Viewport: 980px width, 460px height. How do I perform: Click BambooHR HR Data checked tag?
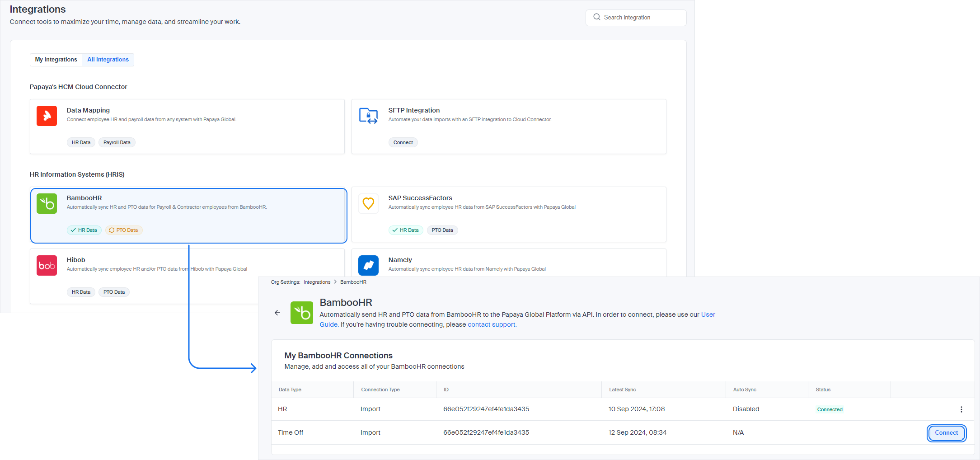coord(84,230)
